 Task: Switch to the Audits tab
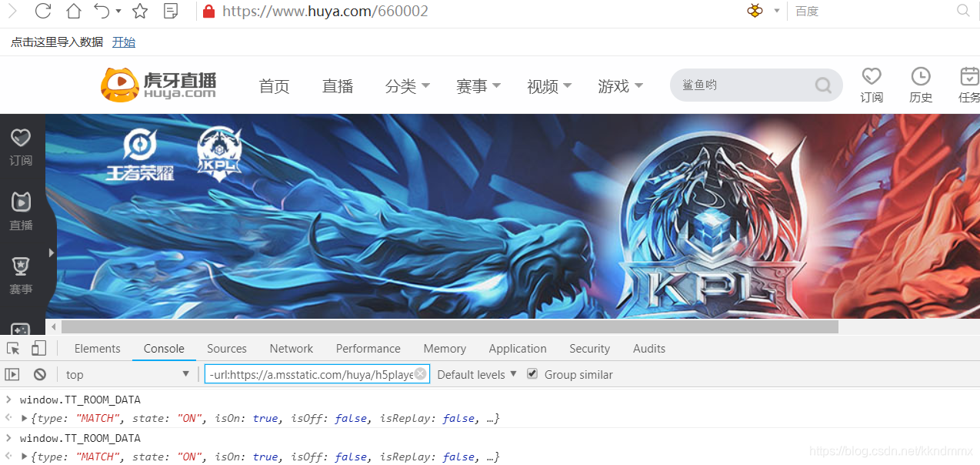click(x=649, y=349)
